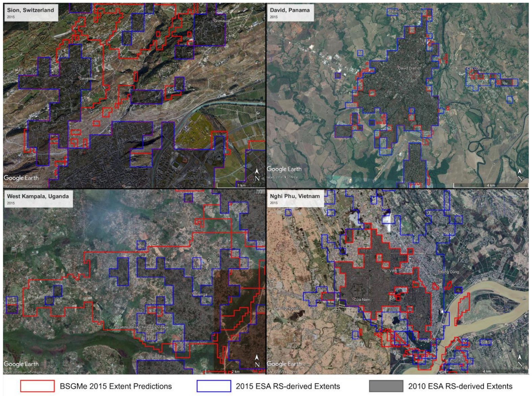
Task: Click the north arrow in the David, Panama panel
Action: pyautogui.click(x=520, y=175)
